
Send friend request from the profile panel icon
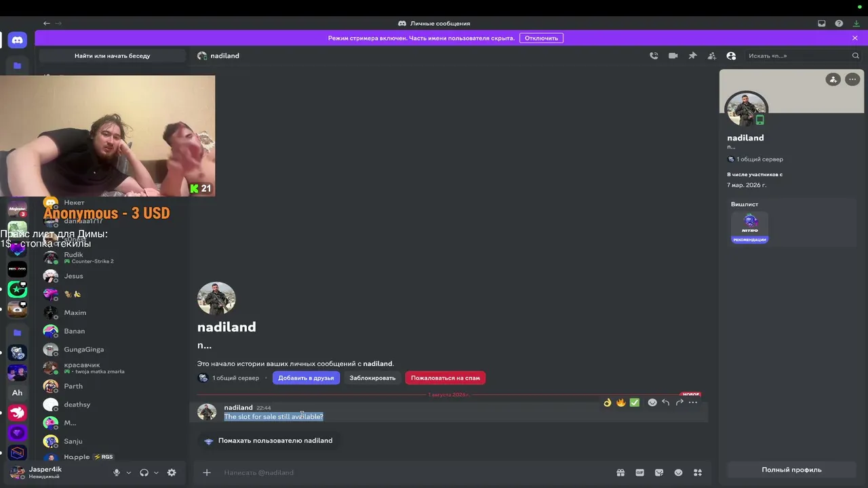(x=833, y=79)
